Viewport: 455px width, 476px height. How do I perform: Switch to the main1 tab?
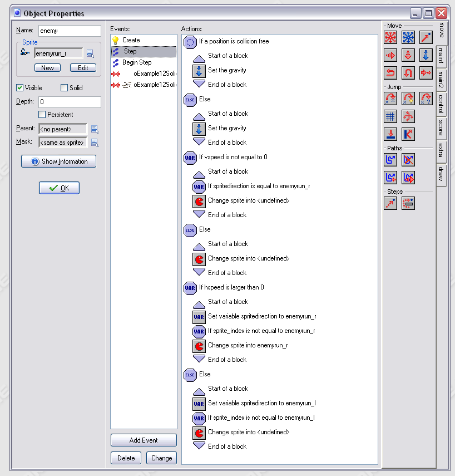tap(441, 56)
